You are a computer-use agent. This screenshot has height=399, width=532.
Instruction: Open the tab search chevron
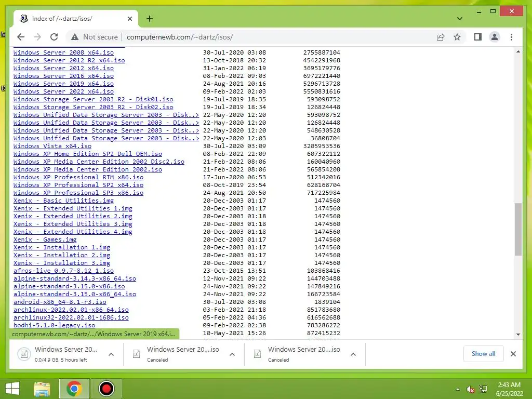pyautogui.click(x=459, y=19)
